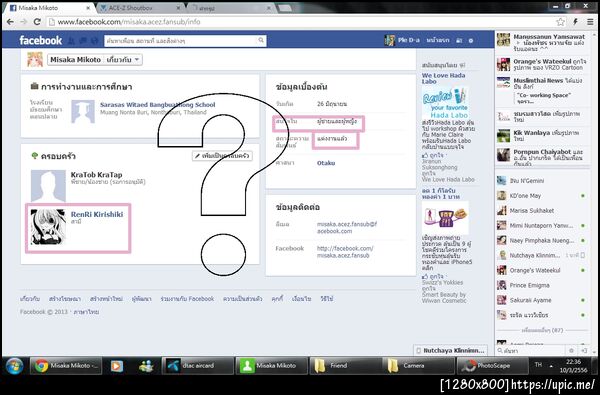Open the About dropdown next to Misaka Mikoto

point(124,60)
